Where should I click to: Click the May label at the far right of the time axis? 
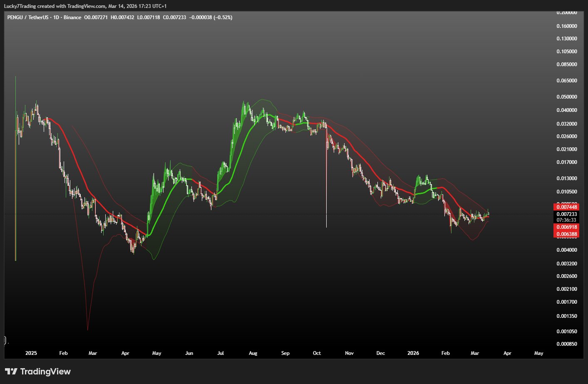pos(538,353)
